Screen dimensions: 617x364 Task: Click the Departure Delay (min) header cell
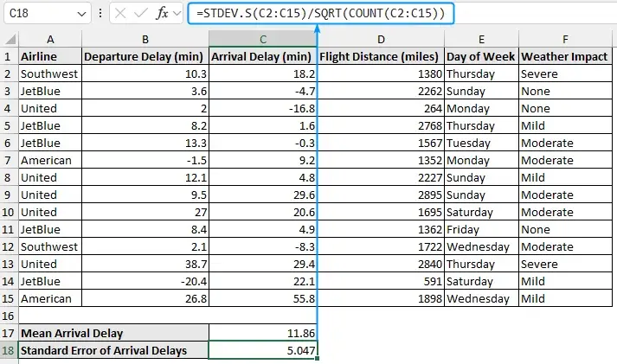[x=145, y=56]
